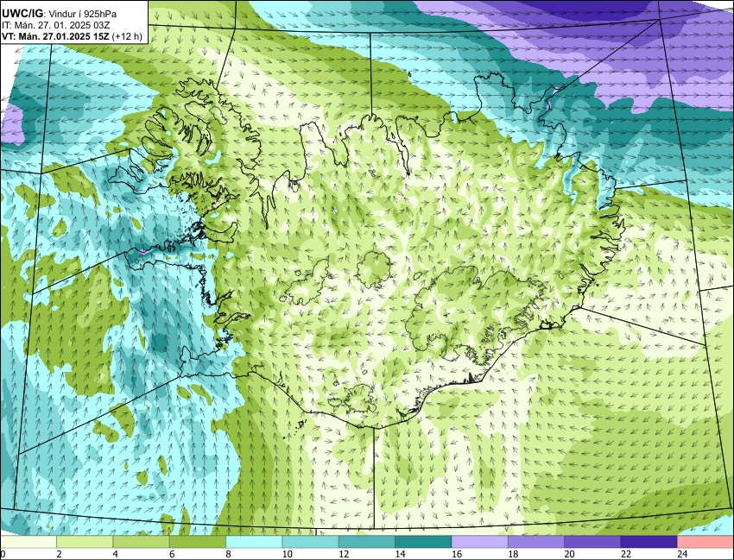
Task: Click the dark indigo 22–24 legend swatch
Action: tap(649, 542)
